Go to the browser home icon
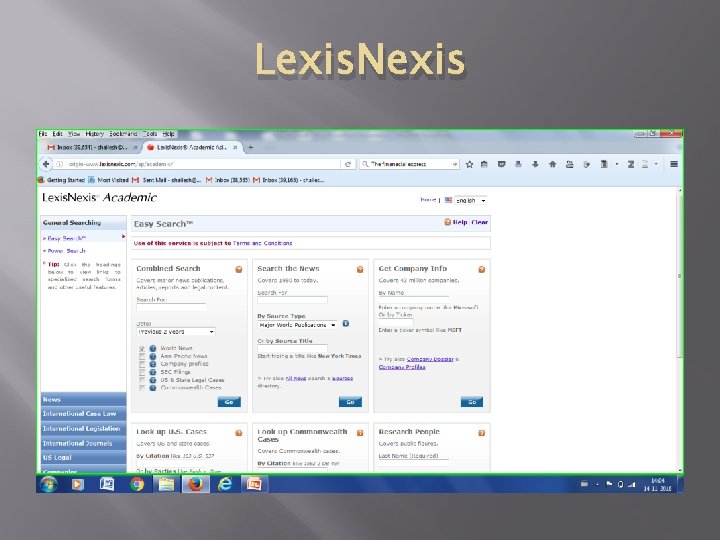The image size is (720, 540). pyautogui.click(x=552, y=164)
